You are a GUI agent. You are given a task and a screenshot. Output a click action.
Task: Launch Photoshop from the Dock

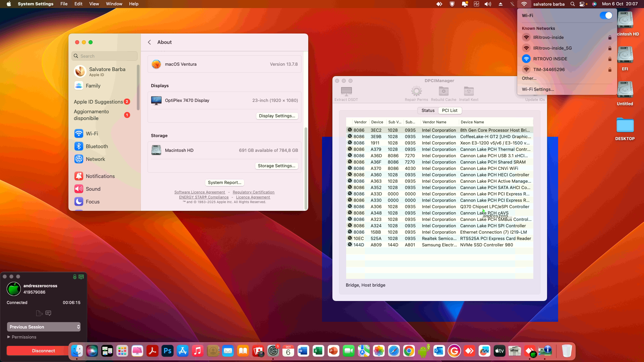click(167, 351)
